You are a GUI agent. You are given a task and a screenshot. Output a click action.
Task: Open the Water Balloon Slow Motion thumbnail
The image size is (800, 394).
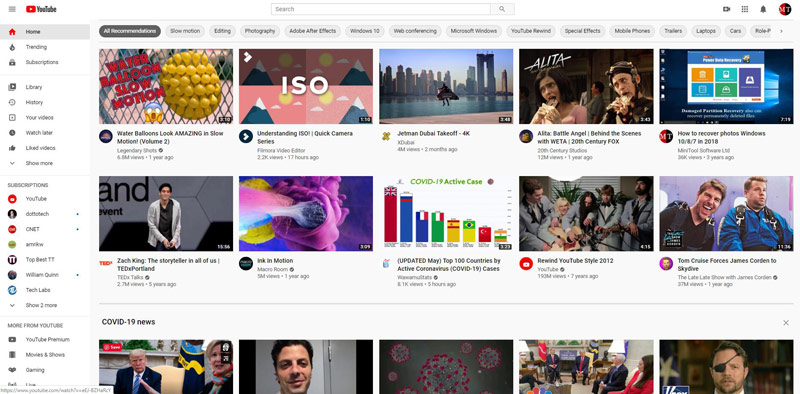point(166,86)
